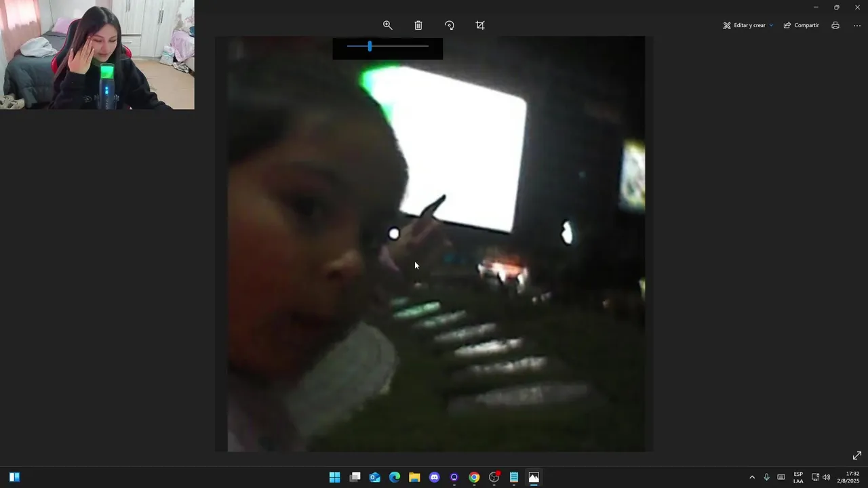
Task: Restore down the Photos window
Action: tap(836, 7)
